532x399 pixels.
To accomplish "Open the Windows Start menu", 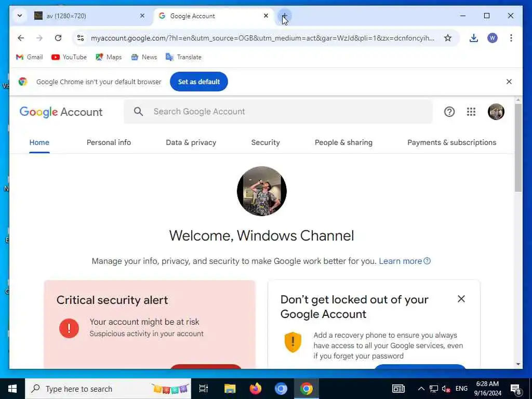I will point(12,389).
